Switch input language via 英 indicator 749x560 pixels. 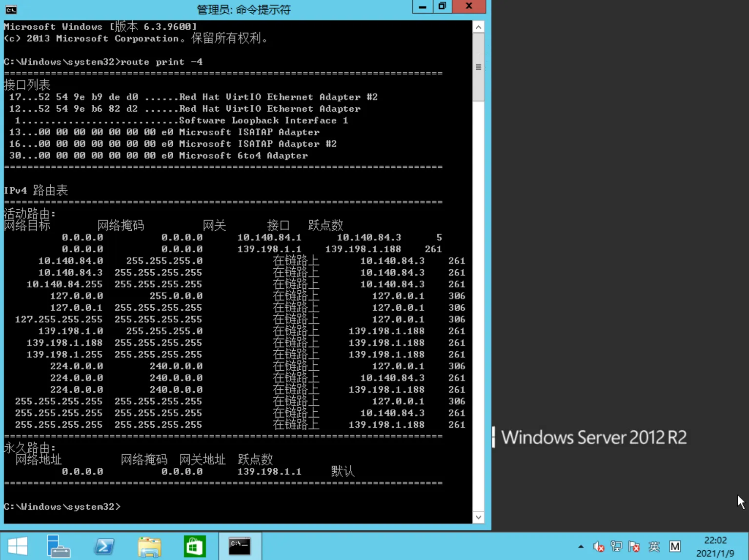(654, 547)
